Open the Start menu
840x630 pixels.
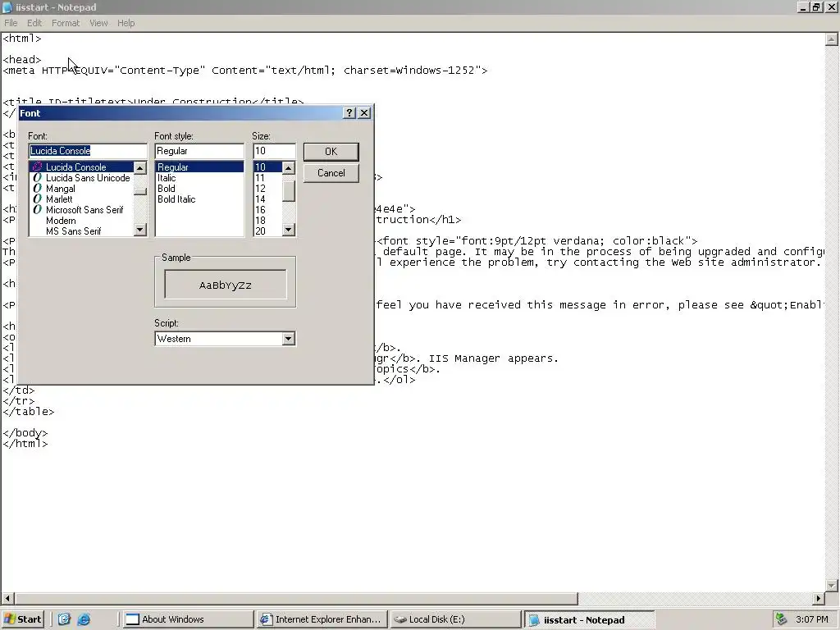tap(22, 619)
